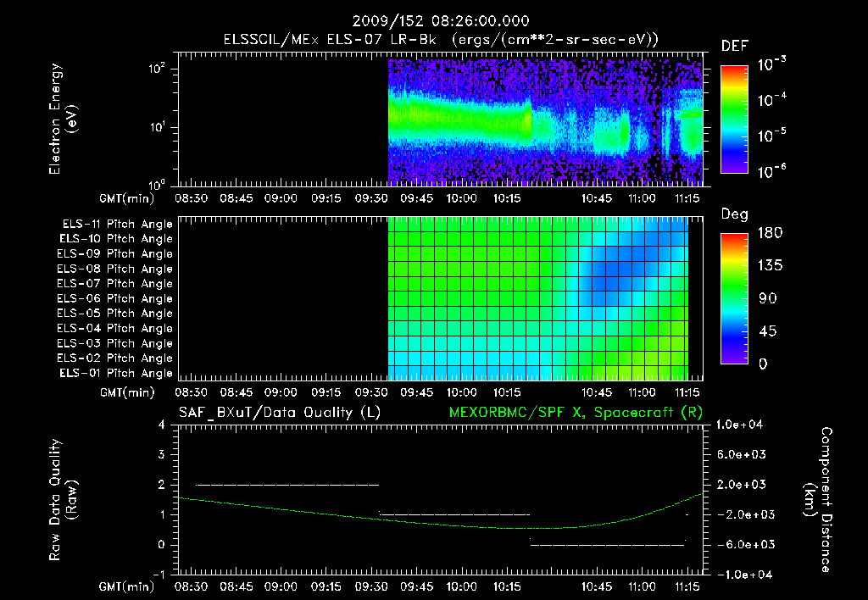Viewport: 868px width, 600px height.
Task: Click the '1.0e+04' right axis value
Action: click(x=739, y=425)
